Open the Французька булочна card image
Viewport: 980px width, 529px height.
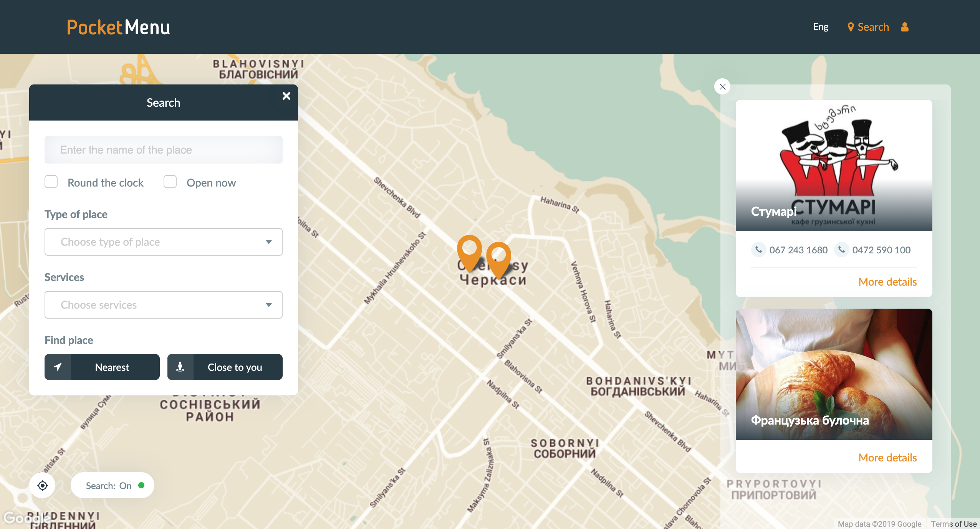tap(834, 374)
